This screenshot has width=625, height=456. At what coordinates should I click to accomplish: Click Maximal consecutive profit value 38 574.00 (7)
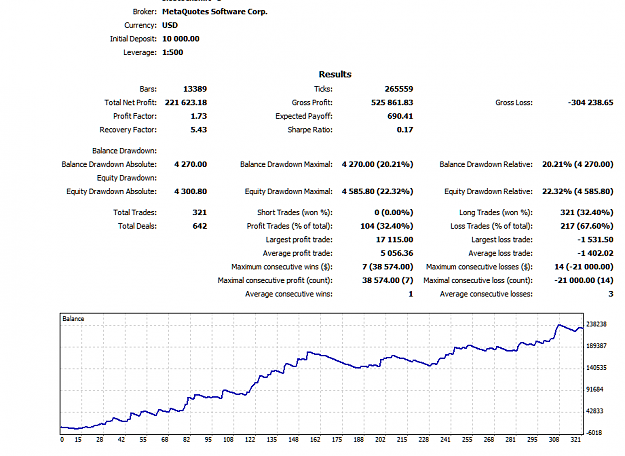click(x=387, y=280)
